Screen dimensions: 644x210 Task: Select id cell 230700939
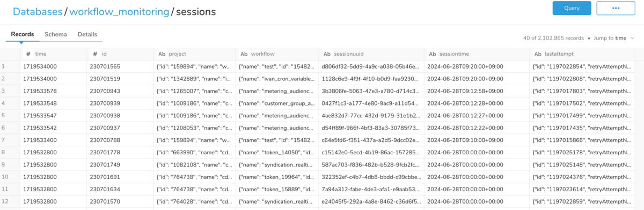[x=120, y=103]
